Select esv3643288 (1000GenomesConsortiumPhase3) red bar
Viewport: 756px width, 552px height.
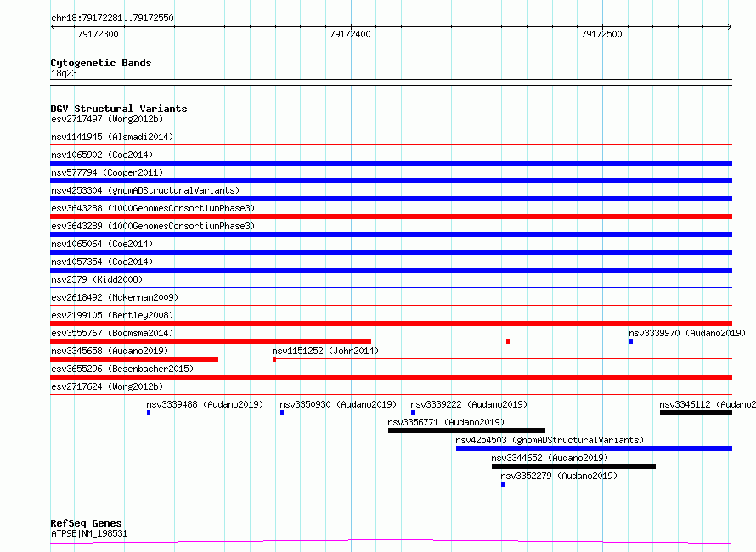coord(391,217)
